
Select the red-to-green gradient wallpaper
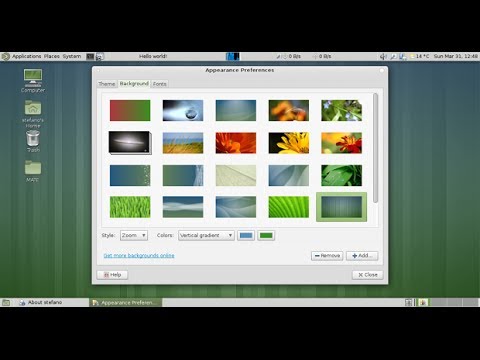point(130,110)
